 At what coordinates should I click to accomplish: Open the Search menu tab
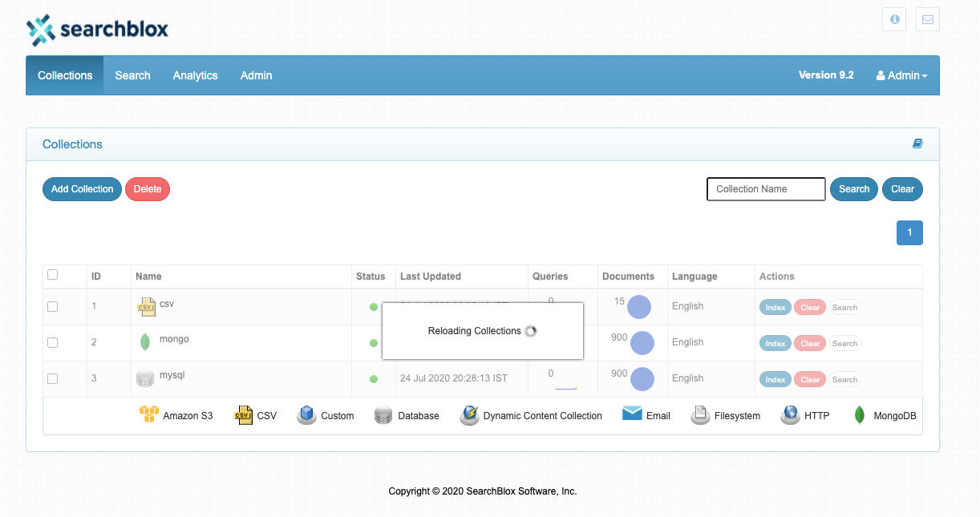(132, 75)
